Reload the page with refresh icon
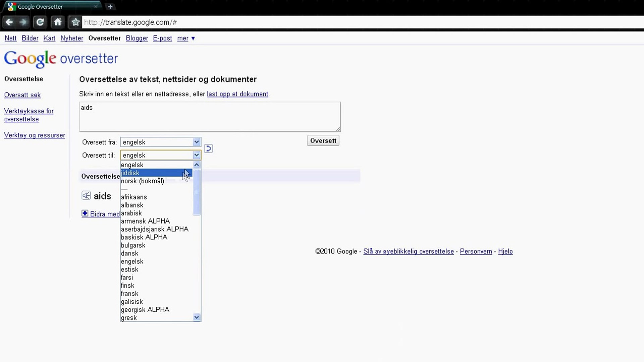 (40, 22)
